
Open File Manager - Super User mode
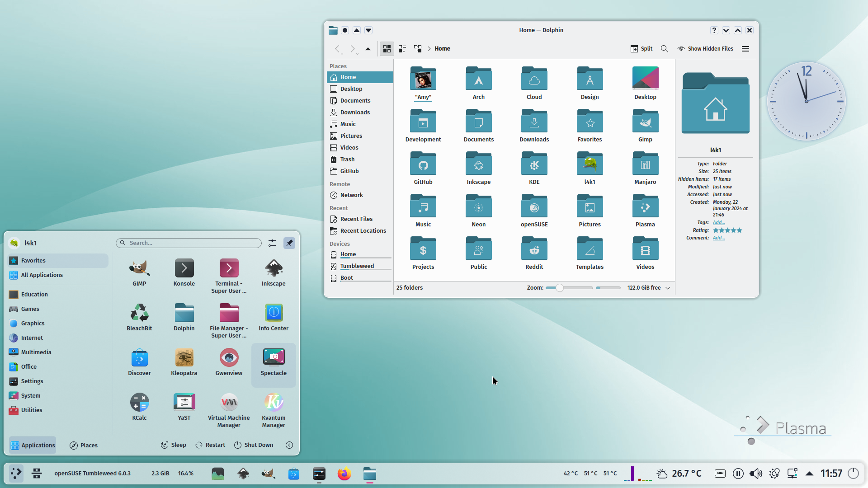[x=229, y=321]
